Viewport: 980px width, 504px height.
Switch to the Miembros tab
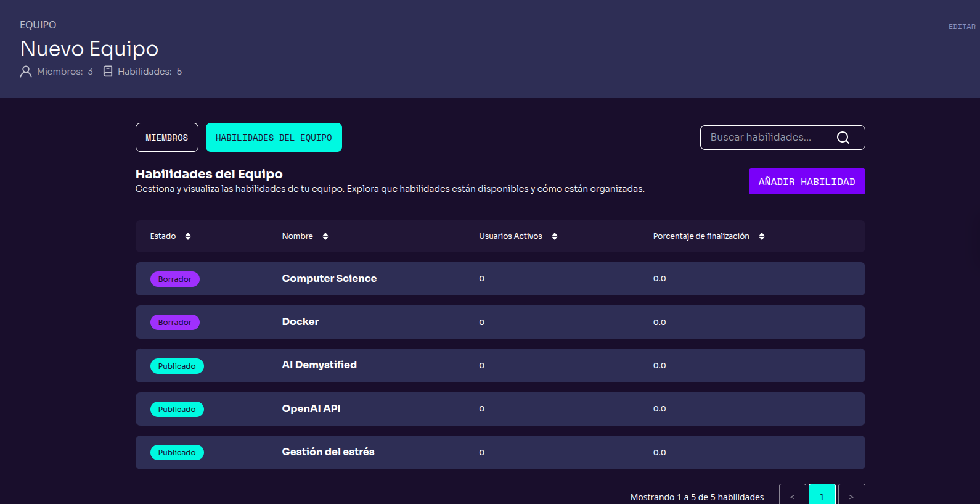tap(167, 138)
